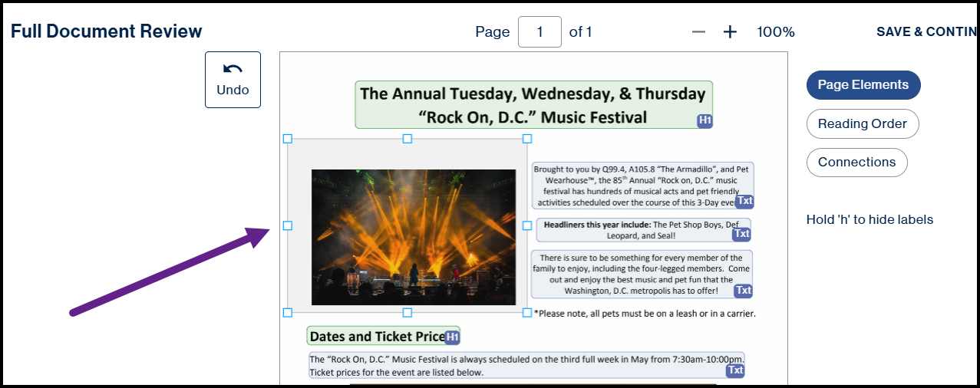Image resolution: width=980 pixels, height=388 pixels.
Task: Click the middle-left handle of the image selection
Action: [x=288, y=225]
